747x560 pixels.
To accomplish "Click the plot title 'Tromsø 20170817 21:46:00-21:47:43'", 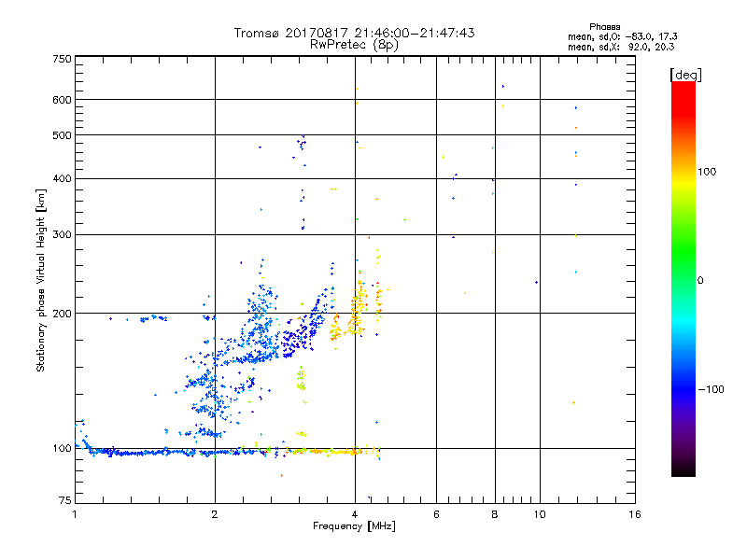I will click(x=354, y=33).
